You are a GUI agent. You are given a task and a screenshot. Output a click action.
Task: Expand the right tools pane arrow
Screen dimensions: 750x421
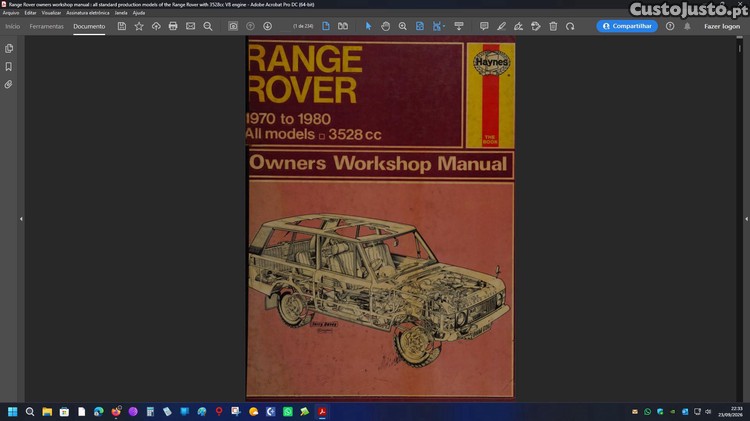point(747,219)
